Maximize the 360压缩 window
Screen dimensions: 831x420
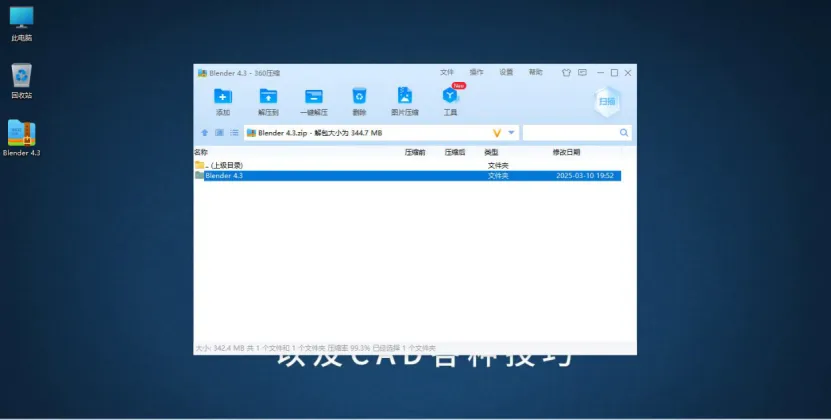[x=614, y=73]
